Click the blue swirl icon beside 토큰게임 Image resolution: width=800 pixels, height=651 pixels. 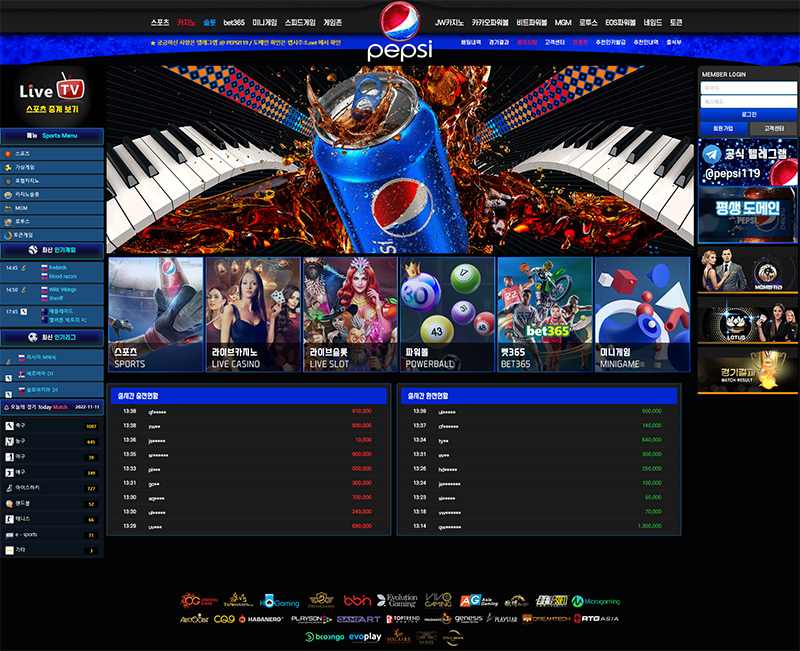click(x=8, y=235)
